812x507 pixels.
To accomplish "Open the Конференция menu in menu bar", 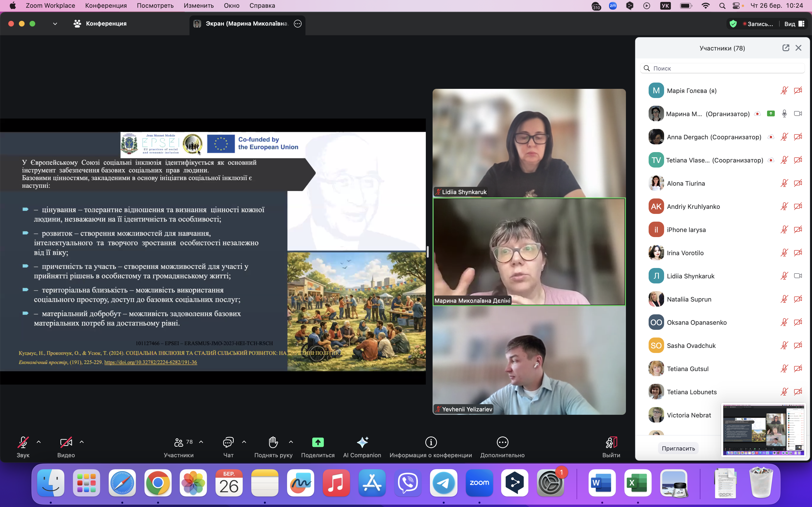I will 106,5.
